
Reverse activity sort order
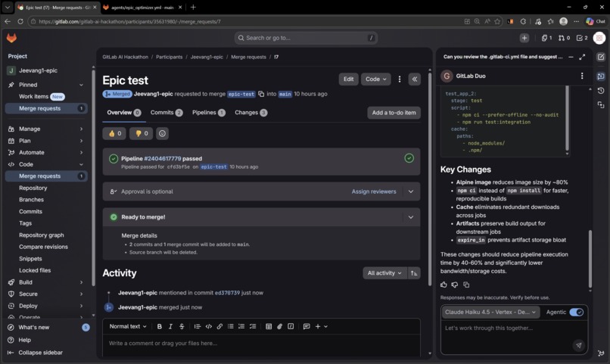(413, 273)
